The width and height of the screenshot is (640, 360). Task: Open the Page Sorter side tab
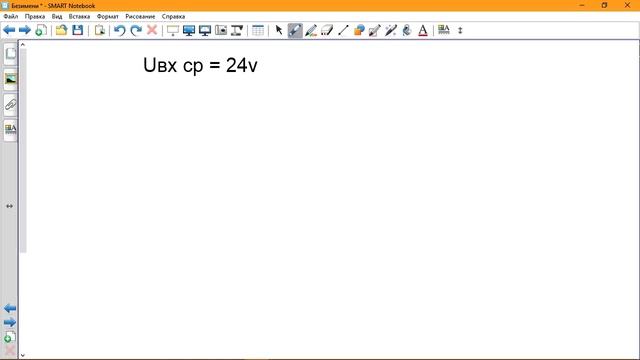point(10,53)
